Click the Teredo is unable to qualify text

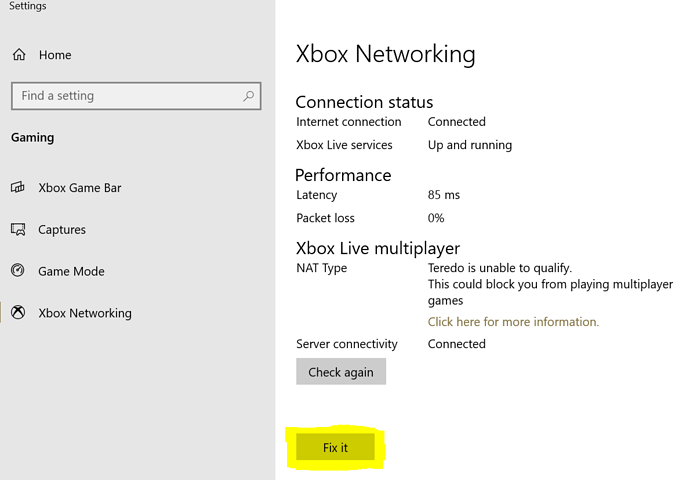tap(500, 268)
